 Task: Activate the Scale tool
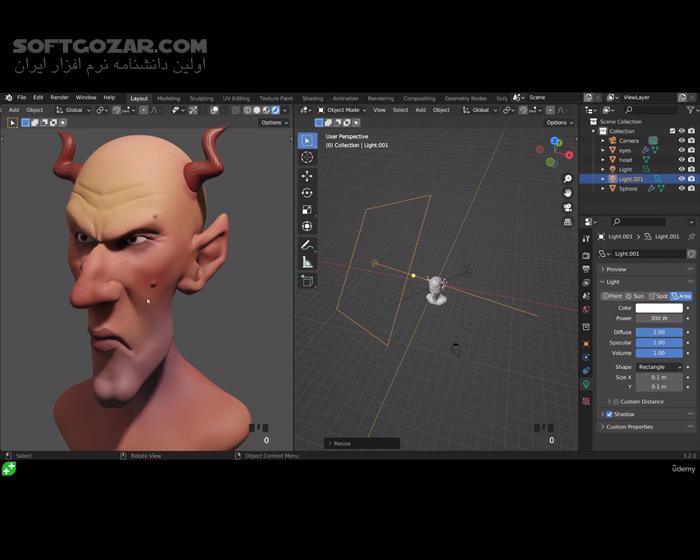pyautogui.click(x=307, y=209)
